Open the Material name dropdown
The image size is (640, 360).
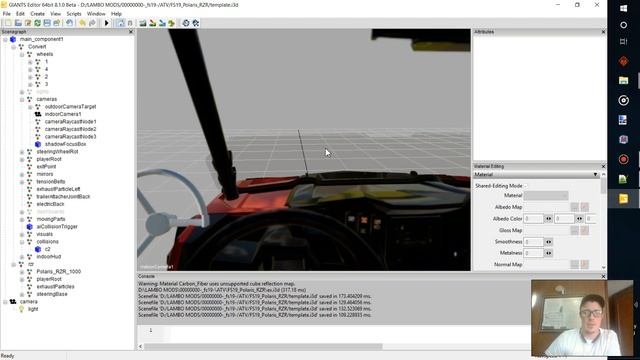546,196
